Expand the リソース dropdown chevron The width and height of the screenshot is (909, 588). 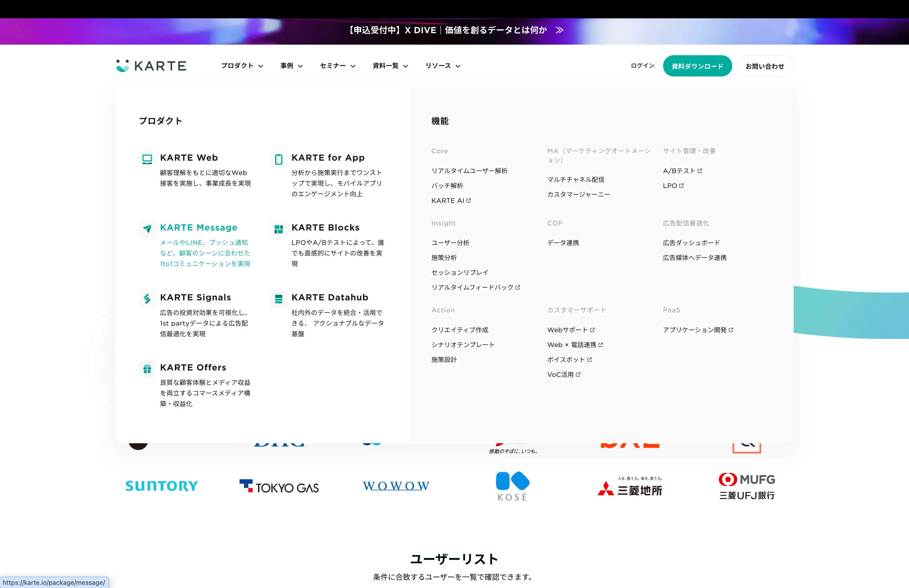pyautogui.click(x=458, y=66)
